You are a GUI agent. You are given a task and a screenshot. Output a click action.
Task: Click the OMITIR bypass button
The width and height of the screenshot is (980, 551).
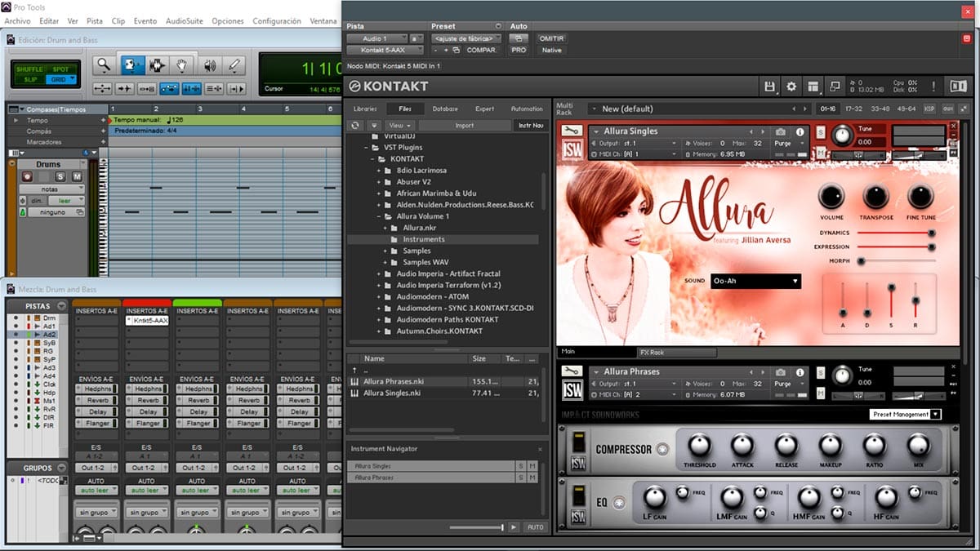coord(552,38)
